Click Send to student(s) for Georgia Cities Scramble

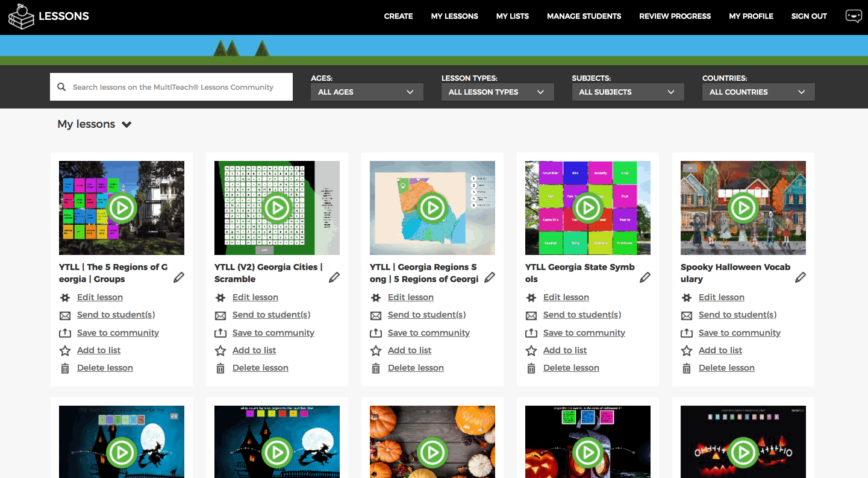(272, 315)
